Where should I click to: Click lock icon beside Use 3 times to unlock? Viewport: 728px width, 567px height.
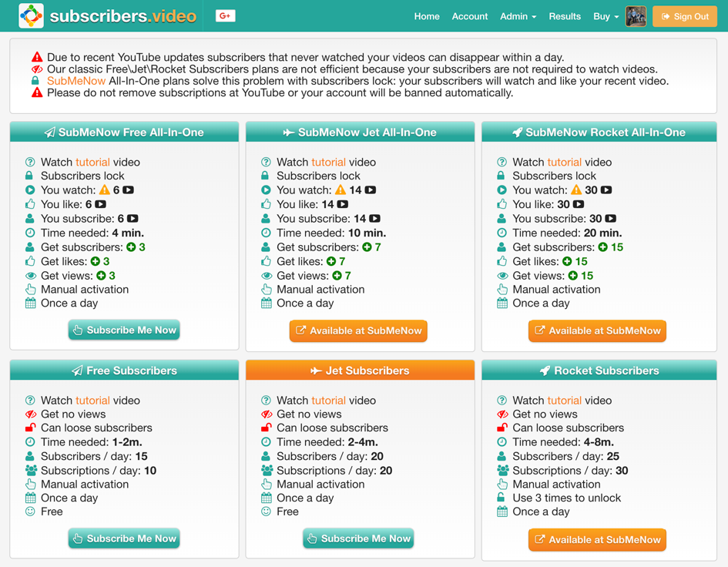click(x=501, y=498)
